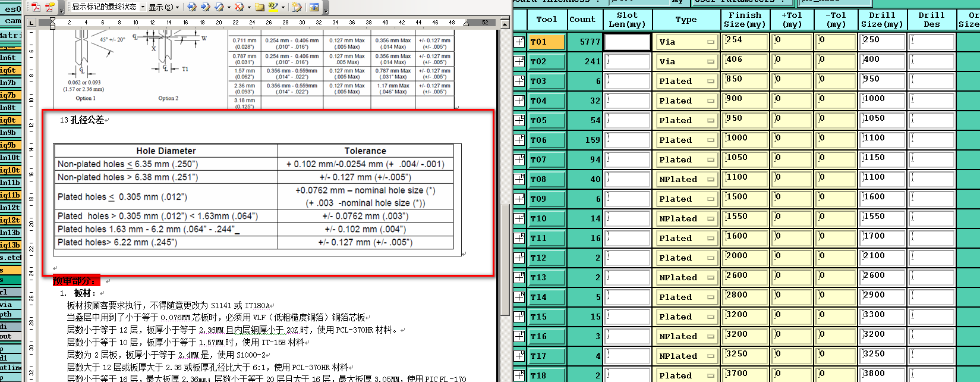This screenshot has width=980, height=382.
Task: Click Convert to PDF and send for review icon
Action: coord(50,7)
